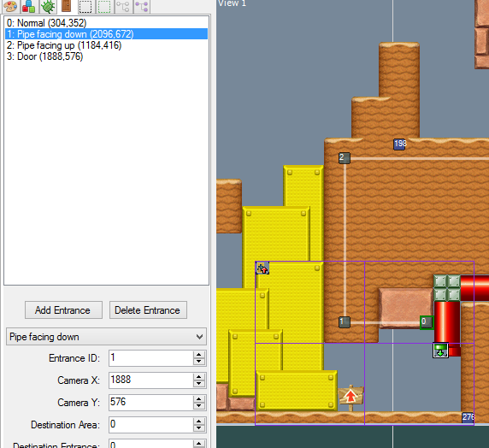This screenshot has height=448, width=489.
Task: Select the red up-arrow entrance marker on yellow block
Action: [x=262, y=268]
